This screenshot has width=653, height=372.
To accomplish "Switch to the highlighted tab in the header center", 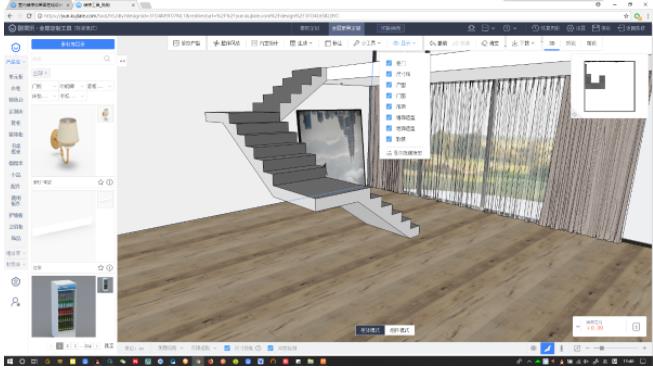I will pos(346,28).
